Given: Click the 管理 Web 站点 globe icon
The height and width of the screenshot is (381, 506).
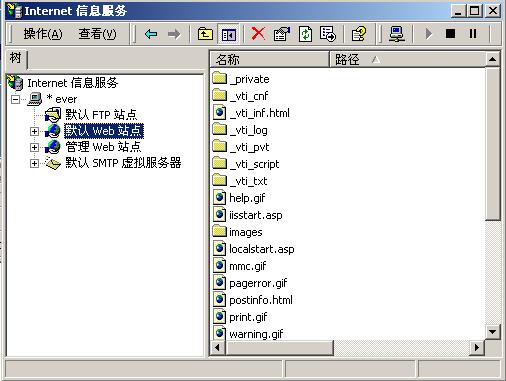Looking at the screenshot, I should click(53, 147).
